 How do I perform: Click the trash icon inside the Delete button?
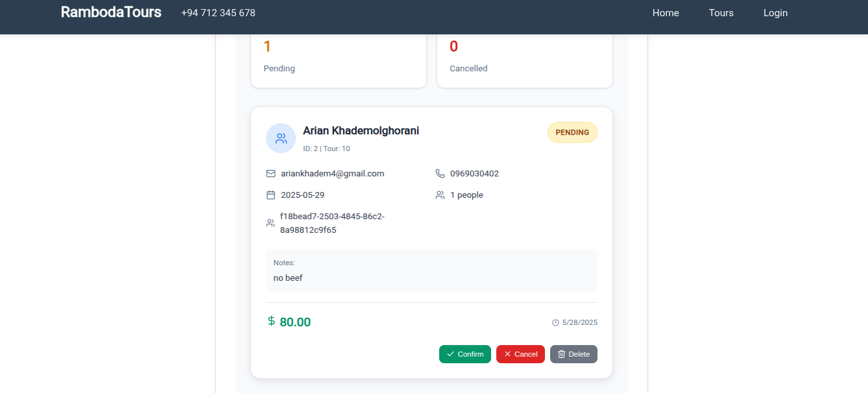click(x=561, y=354)
